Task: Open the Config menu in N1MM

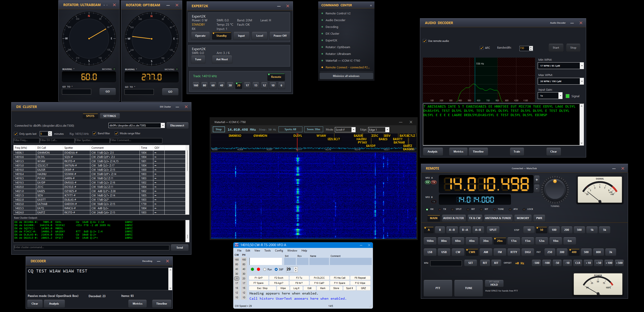Action: pyautogui.click(x=279, y=251)
